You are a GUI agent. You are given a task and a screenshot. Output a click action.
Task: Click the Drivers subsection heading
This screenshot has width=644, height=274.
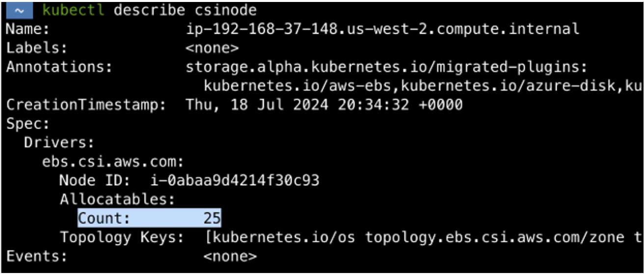click(59, 143)
